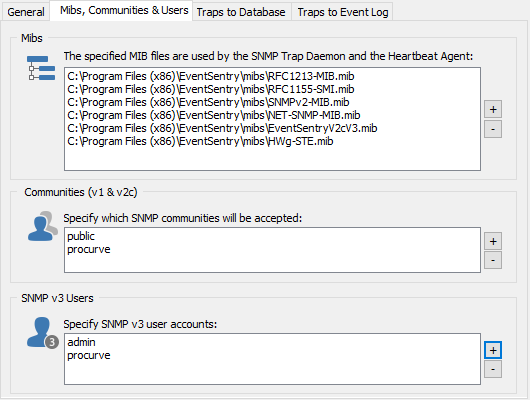Open the Traps to Database tab
The width and height of the screenshot is (530, 400).
(x=241, y=12)
